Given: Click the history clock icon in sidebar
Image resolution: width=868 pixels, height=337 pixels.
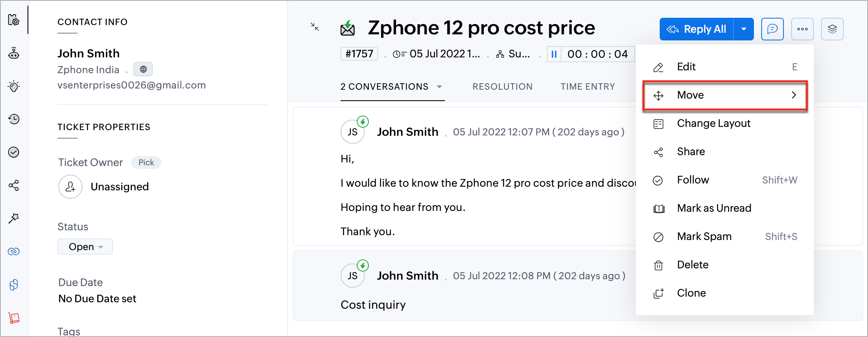Looking at the screenshot, I should pyautogui.click(x=14, y=119).
